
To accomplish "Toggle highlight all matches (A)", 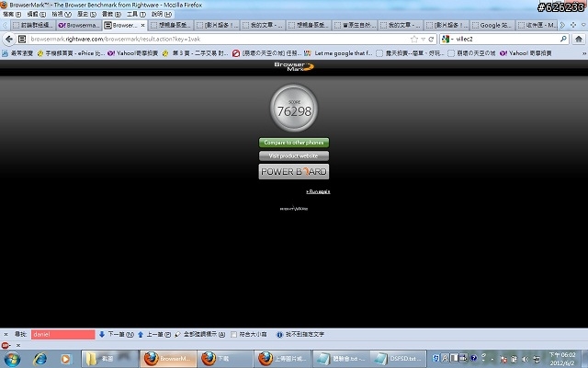I will click(x=200, y=334).
